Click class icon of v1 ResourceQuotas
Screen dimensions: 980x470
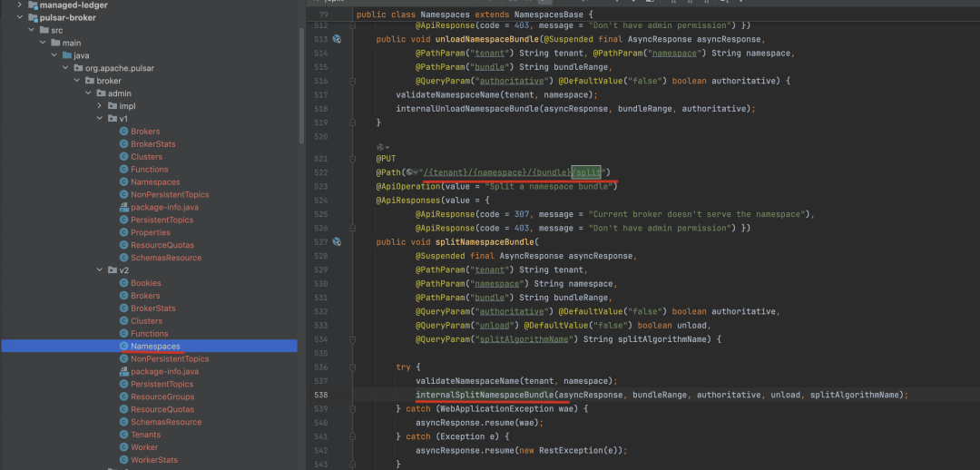pyautogui.click(x=123, y=245)
